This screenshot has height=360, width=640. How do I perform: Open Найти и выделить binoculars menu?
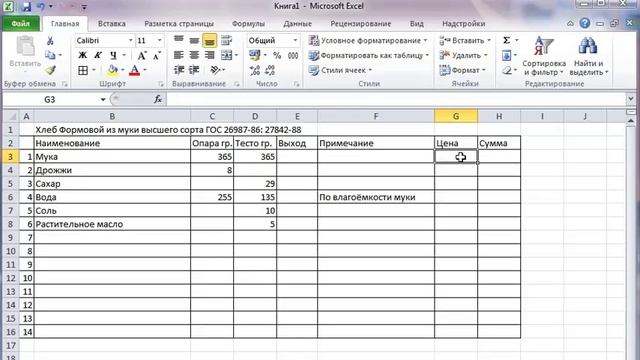point(589,56)
